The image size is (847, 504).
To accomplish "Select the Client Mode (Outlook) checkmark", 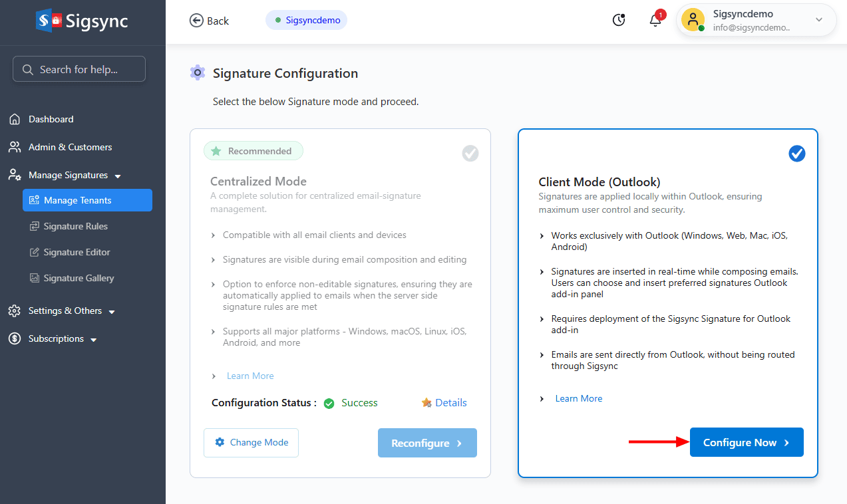I will (x=796, y=154).
